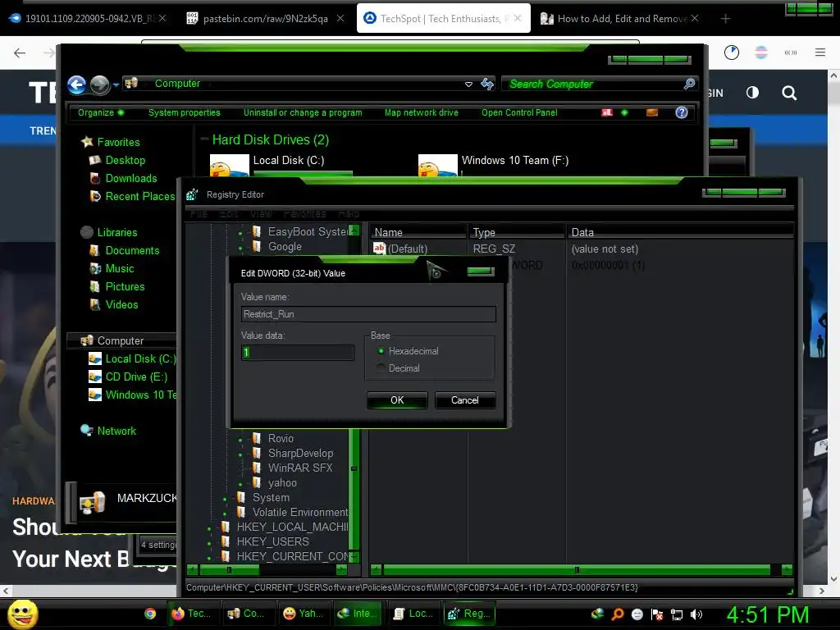Screen dimensions: 840x630
Task: Open the explorer address bar dropdown arrow
Action: point(468,84)
